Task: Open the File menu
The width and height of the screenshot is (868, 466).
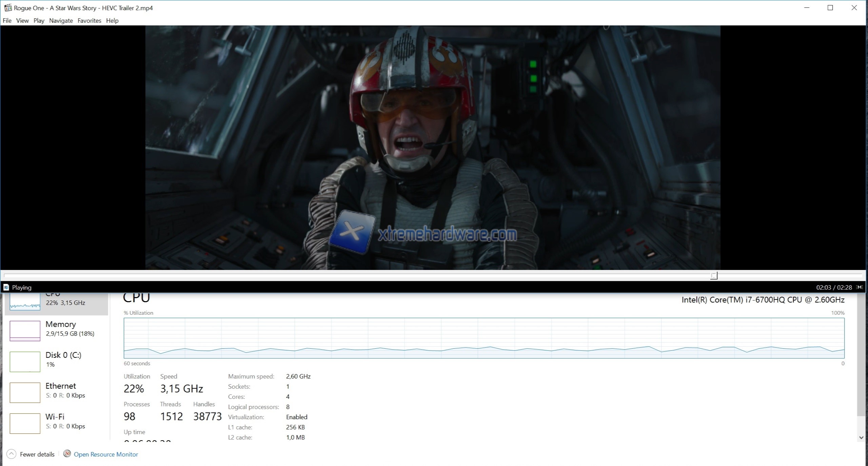Action: point(7,21)
